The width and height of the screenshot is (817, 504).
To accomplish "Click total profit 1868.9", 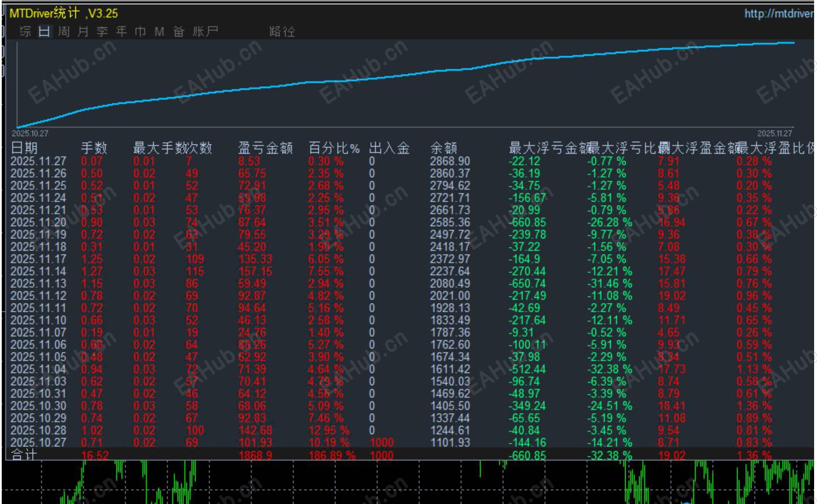I will pyautogui.click(x=255, y=455).
